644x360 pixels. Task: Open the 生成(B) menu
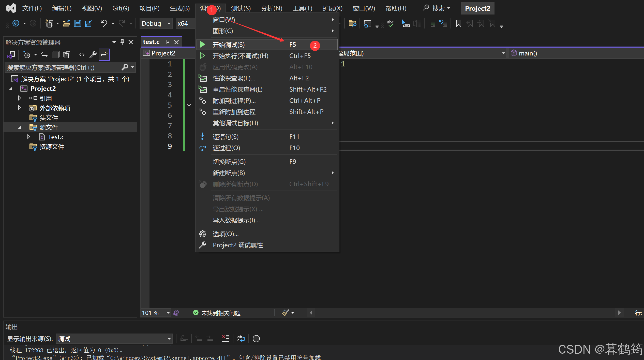click(x=179, y=8)
